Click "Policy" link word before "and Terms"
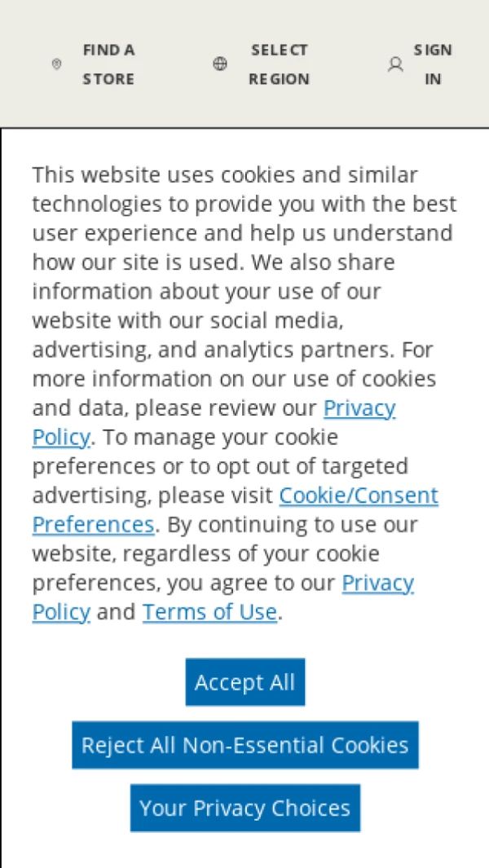 [x=60, y=612]
